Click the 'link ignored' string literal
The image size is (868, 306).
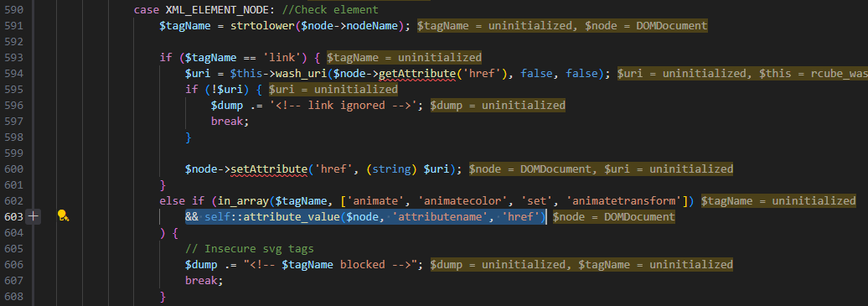(x=345, y=106)
